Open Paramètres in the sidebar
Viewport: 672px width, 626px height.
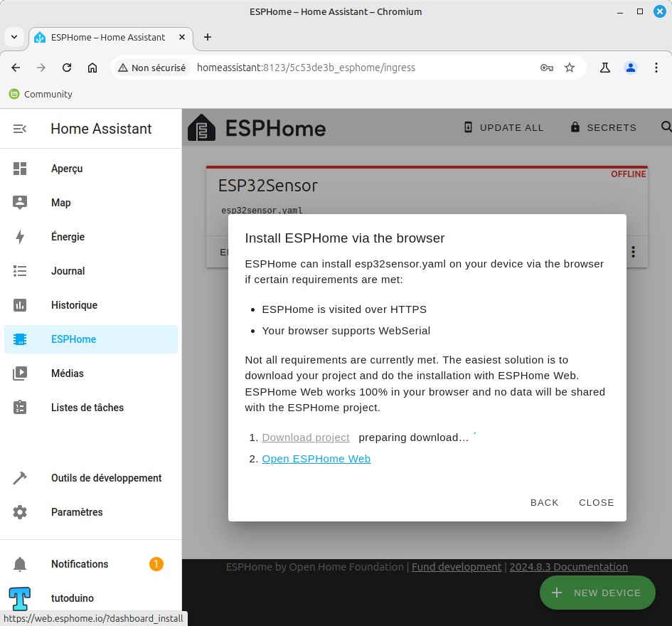coord(77,512)
